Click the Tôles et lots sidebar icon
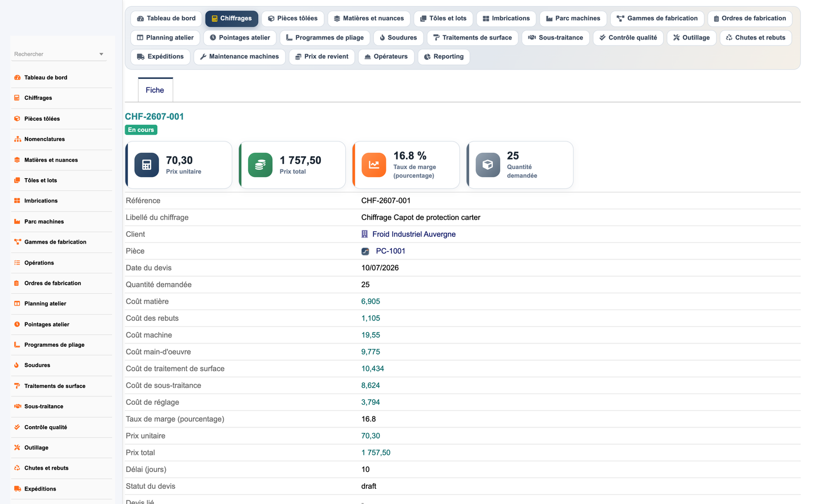Viewport: 815px width, 504px height. click(17, 180)
